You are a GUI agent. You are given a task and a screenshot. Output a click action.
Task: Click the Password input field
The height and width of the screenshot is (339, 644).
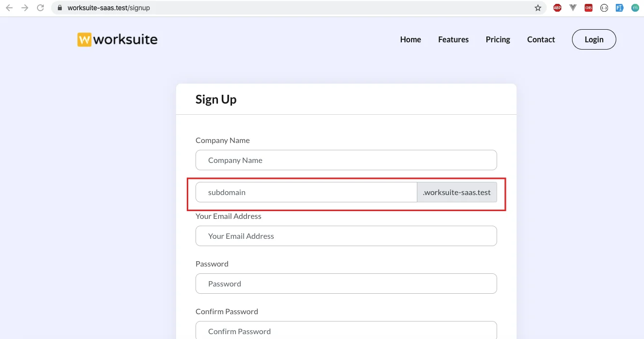(x=346, y=284)
